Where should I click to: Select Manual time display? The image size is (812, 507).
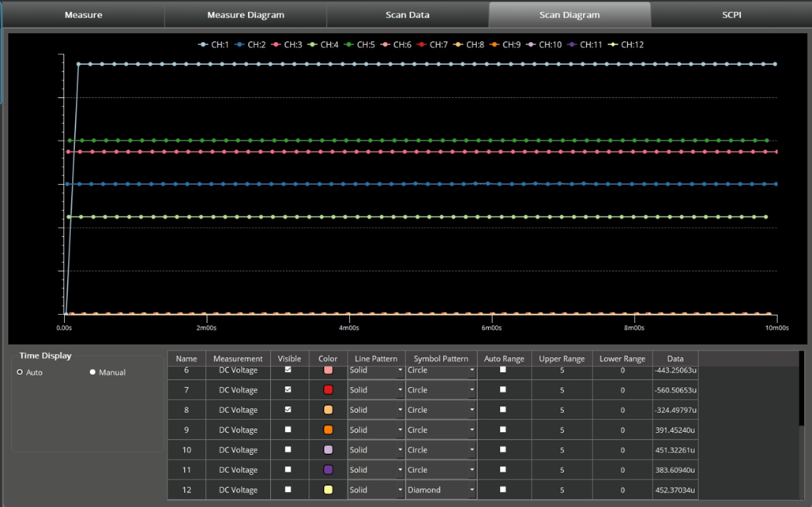(107, 372)
